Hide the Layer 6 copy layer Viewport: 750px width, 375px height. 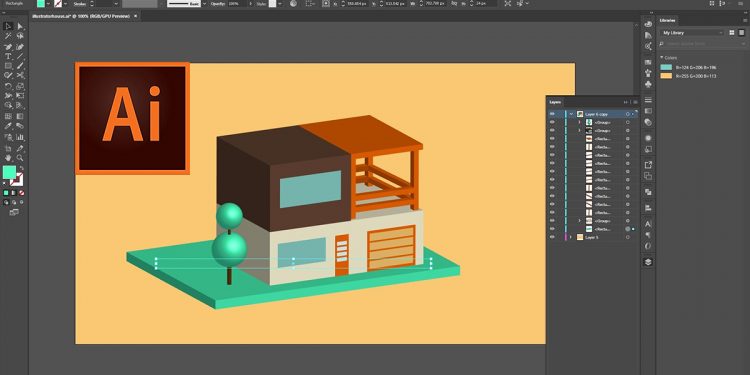552,114
